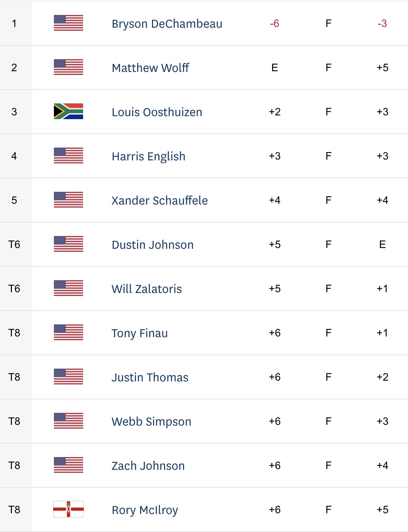408x532 pixels.
Task: Click Bryson DeChambeau's total score of -6
Action: click(274, 23)
